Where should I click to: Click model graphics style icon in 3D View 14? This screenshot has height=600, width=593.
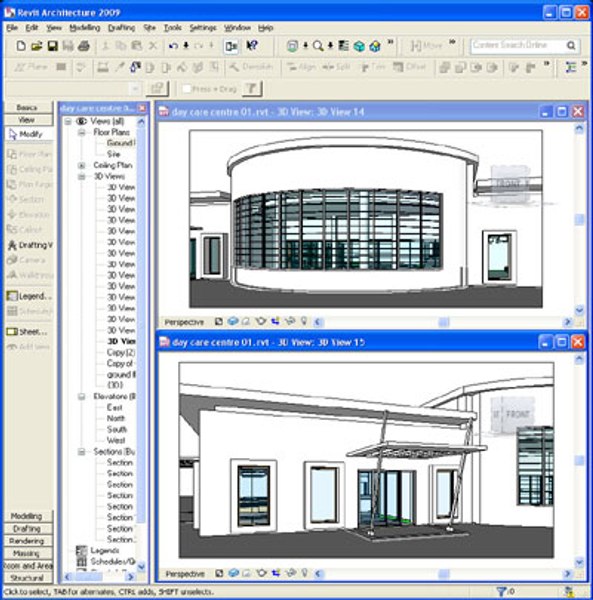tap(233, 321)
